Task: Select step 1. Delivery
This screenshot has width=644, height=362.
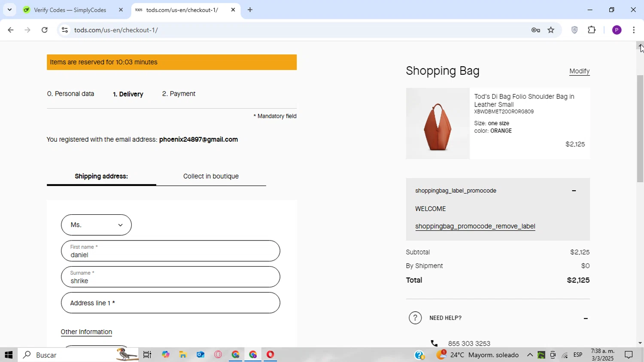Action: click(x=128, y=94)
